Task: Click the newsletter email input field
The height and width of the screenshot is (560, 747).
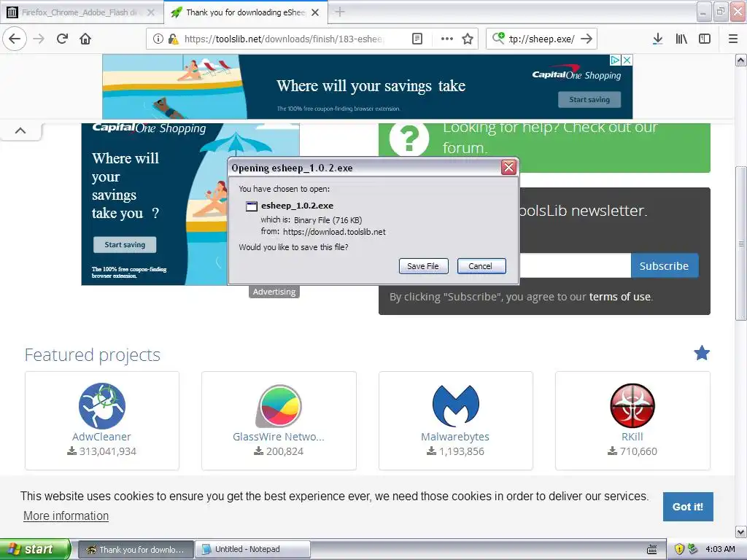Action: click(x=575, y=265)
